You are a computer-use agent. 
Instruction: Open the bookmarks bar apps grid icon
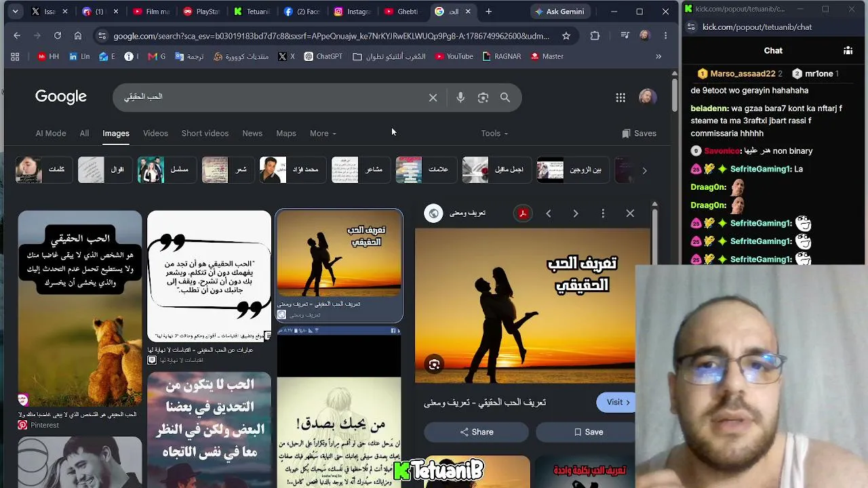point(15,56)
